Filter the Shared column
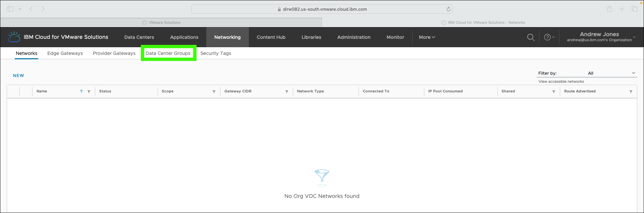 pyautogui.click(x=554, y=91)
